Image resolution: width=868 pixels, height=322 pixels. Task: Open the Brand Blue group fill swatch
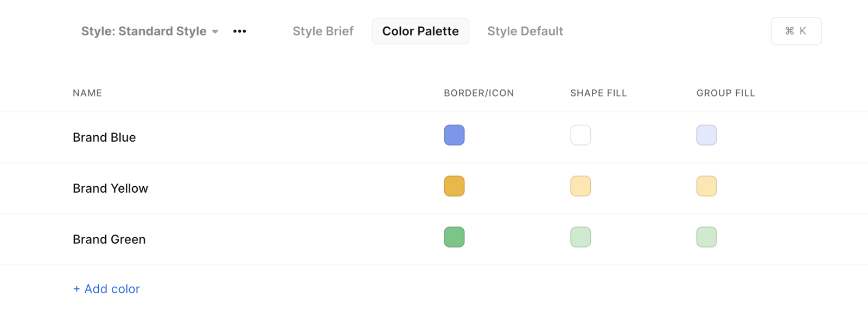pyautogui.click(x=706, y=135)
